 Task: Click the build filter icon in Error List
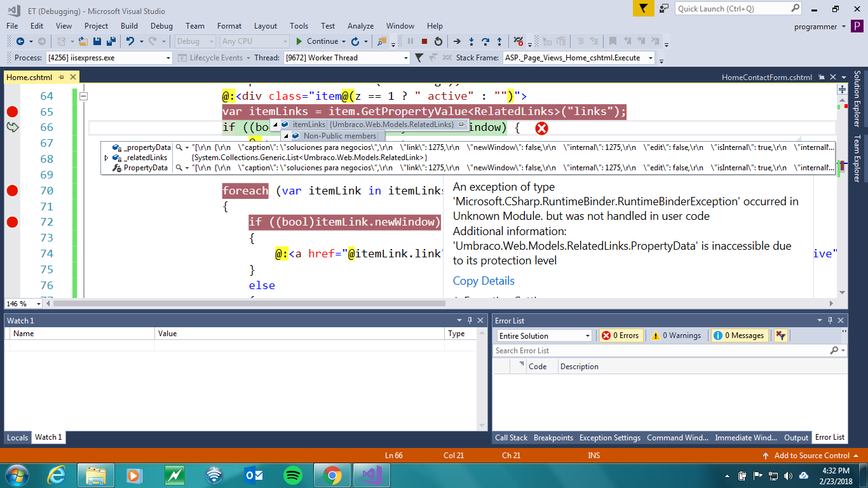point(781,335)
